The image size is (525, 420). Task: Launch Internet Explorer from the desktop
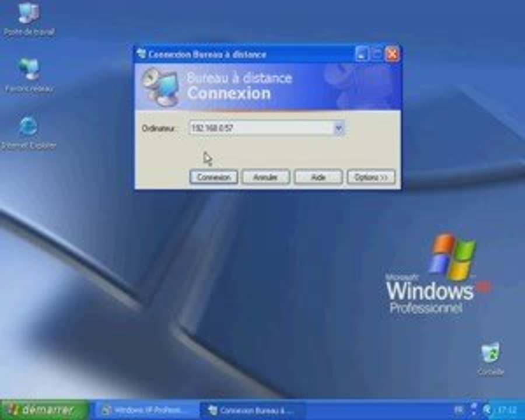click(x=29, y=132)
